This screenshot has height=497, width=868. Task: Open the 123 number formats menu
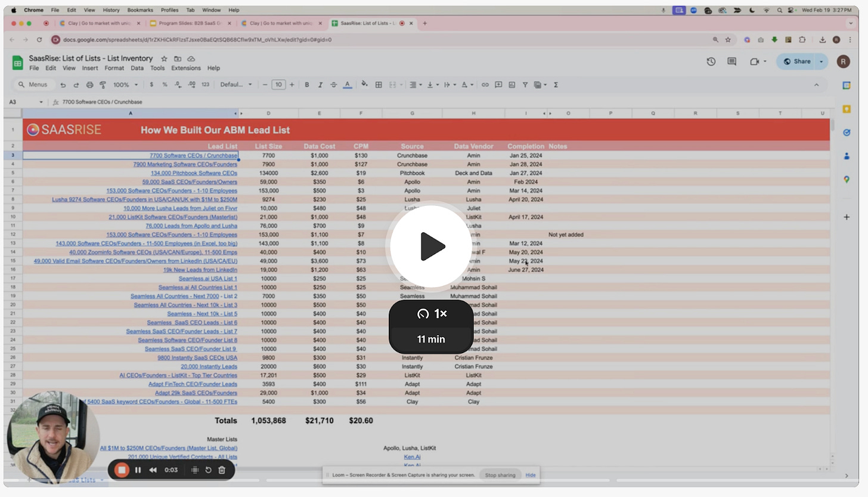coord(205,85)
